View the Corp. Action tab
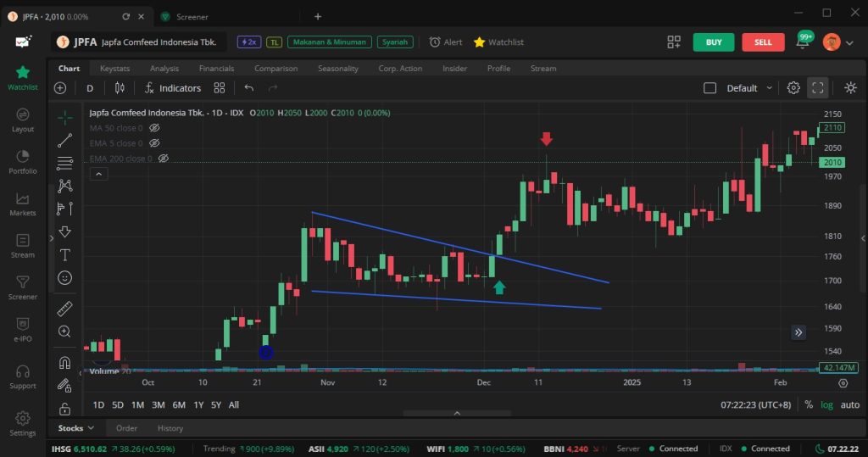Viewport: 868px width, 457px height. (400, 69)
